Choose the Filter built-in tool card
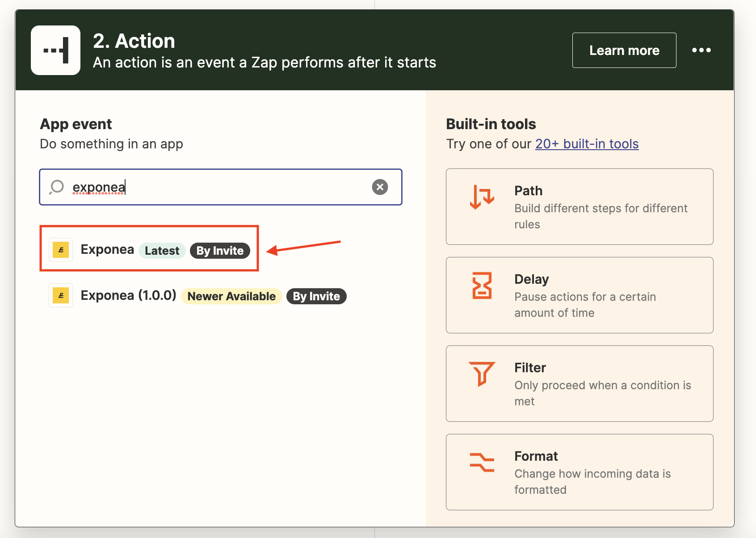The width and height of the screenshot is (756, 538). 580,383
